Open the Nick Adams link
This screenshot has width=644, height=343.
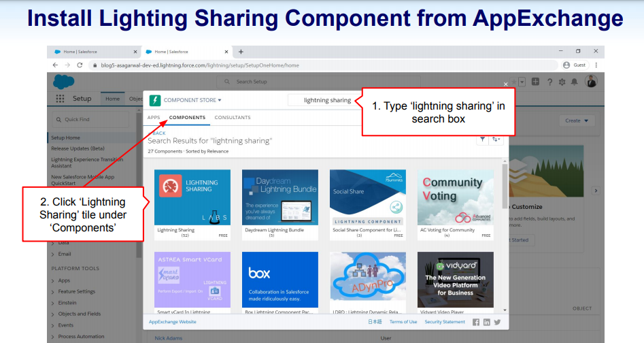click(x=169, y=338)
